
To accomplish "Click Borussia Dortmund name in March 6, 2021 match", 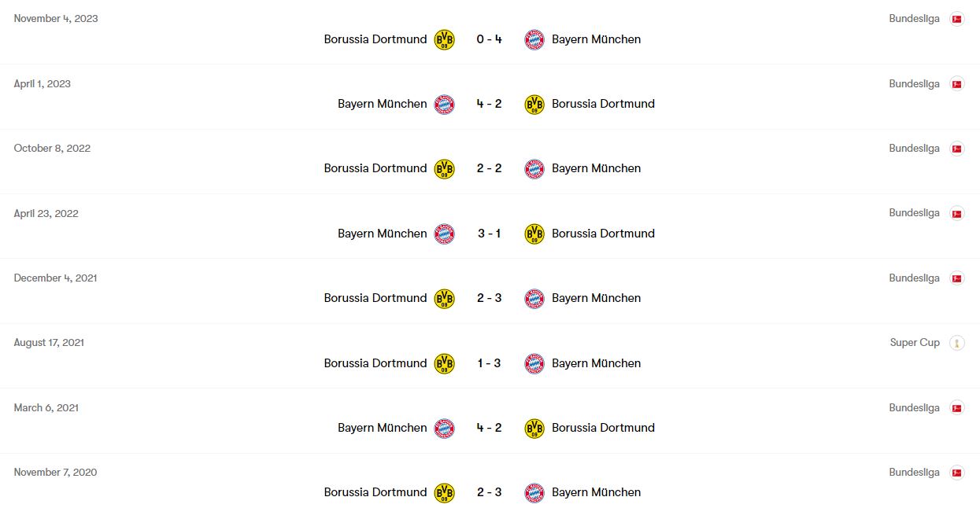I will pyautogui.click(x=603, y=428).
